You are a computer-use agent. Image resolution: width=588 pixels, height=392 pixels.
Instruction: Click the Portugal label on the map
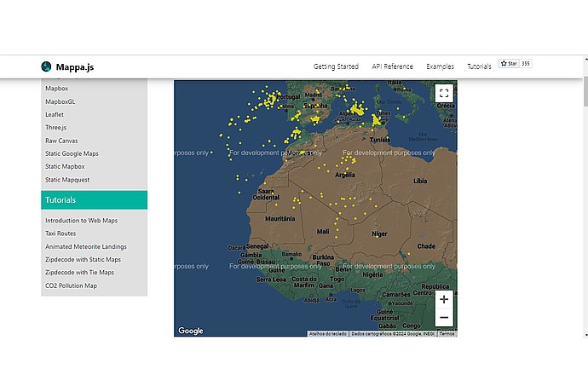tap(288, 97)
